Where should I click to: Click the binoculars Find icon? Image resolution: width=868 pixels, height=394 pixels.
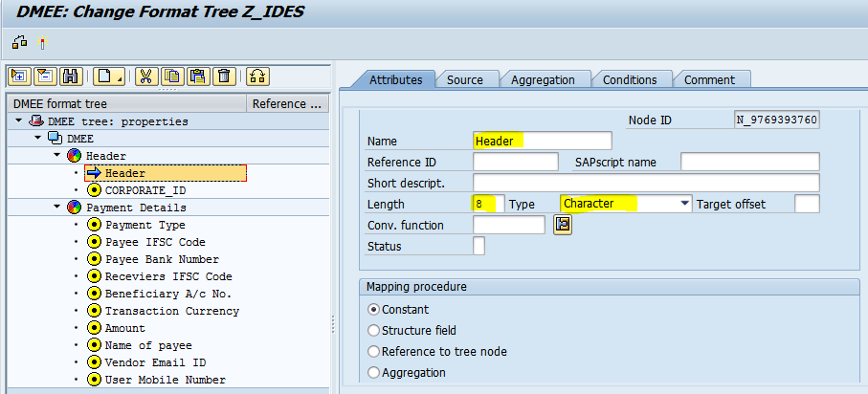[x=69, y=77]
